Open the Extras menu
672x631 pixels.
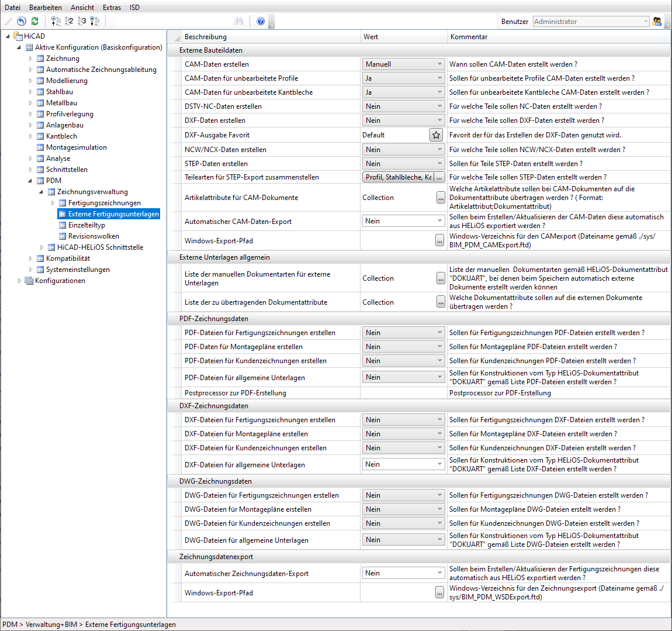pos(112,8)
